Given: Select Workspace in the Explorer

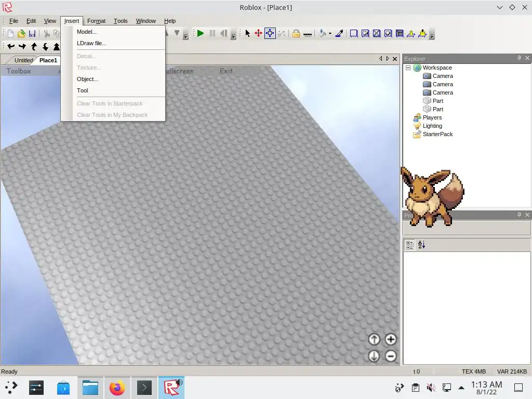Looking at the screenshot, I should click(x=437, y=68).
